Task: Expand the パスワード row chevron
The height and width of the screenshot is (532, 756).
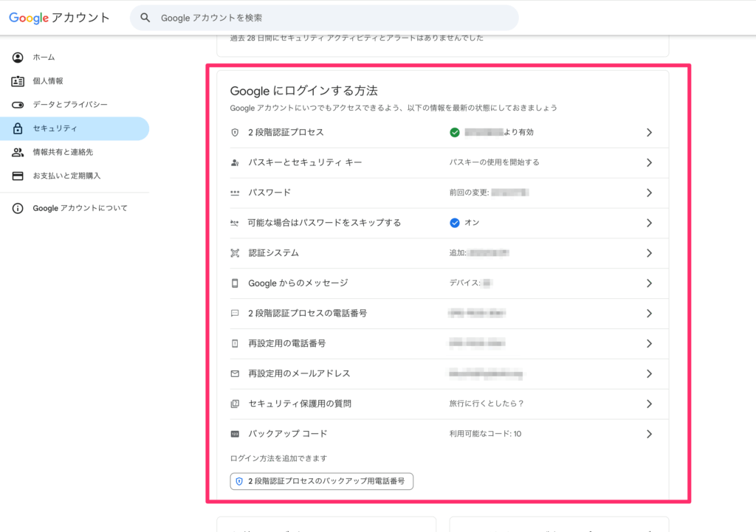Action: click(649, 193)
